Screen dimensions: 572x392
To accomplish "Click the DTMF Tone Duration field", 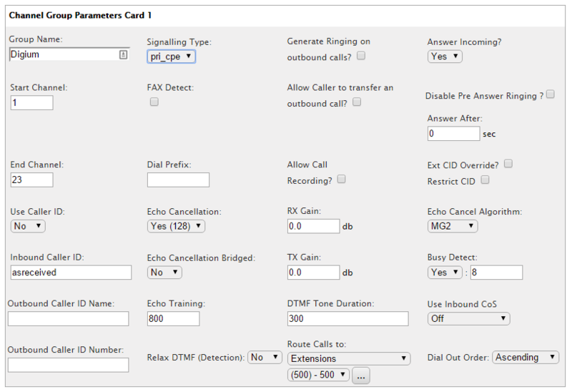I will [x=347, y=318].
